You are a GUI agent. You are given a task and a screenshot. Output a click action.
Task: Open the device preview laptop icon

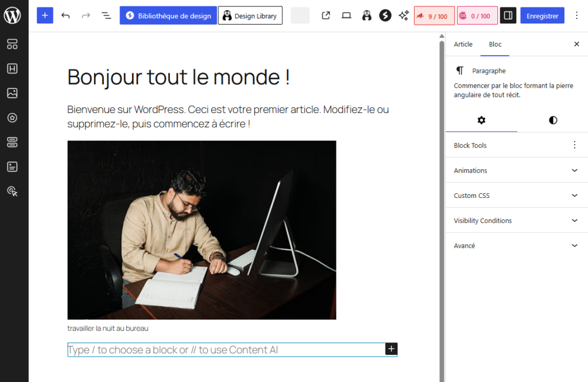coord(346,15)
